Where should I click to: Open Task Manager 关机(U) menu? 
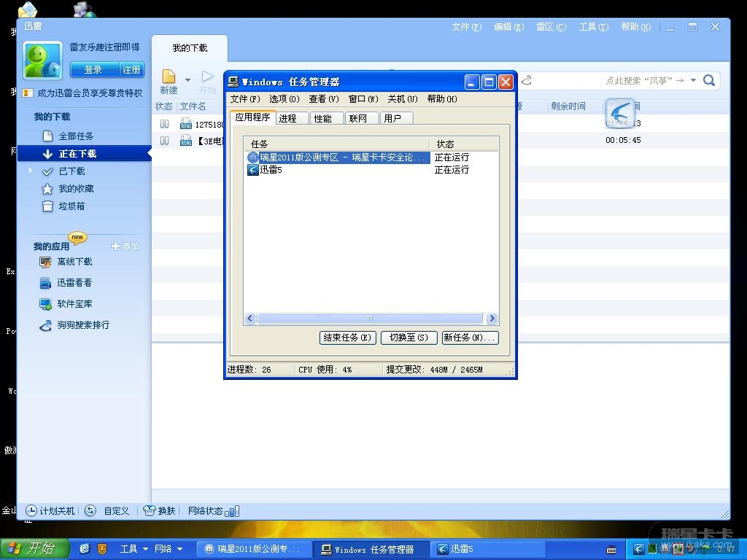coord(403,99)
